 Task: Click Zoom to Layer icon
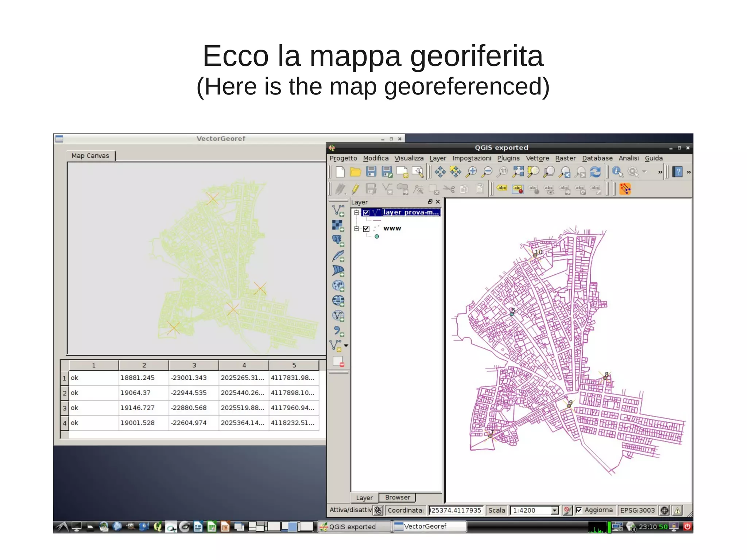549,172
